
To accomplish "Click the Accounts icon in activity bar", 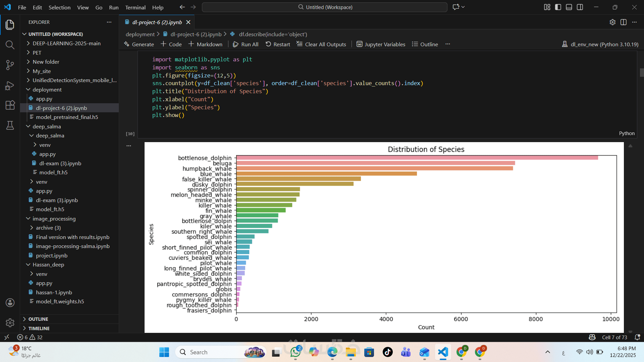I will pos(10,303).
